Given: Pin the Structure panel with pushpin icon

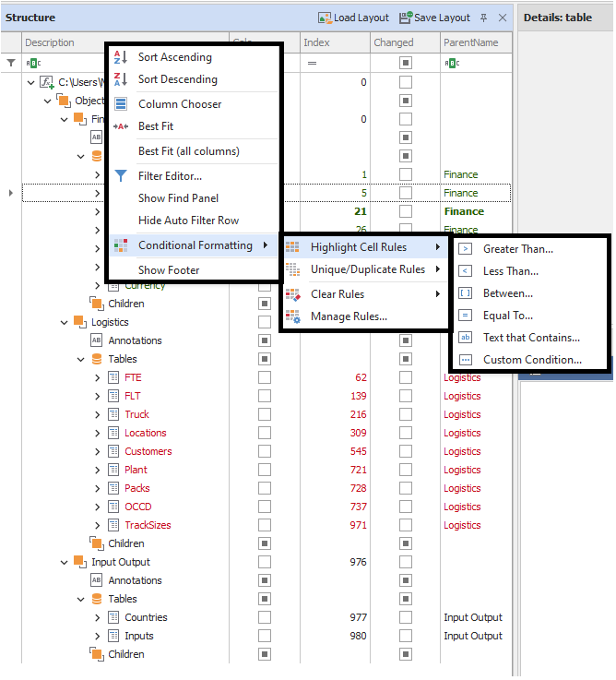Looking at the screenshot, I should pyautogui.click(x=485, y=18).
